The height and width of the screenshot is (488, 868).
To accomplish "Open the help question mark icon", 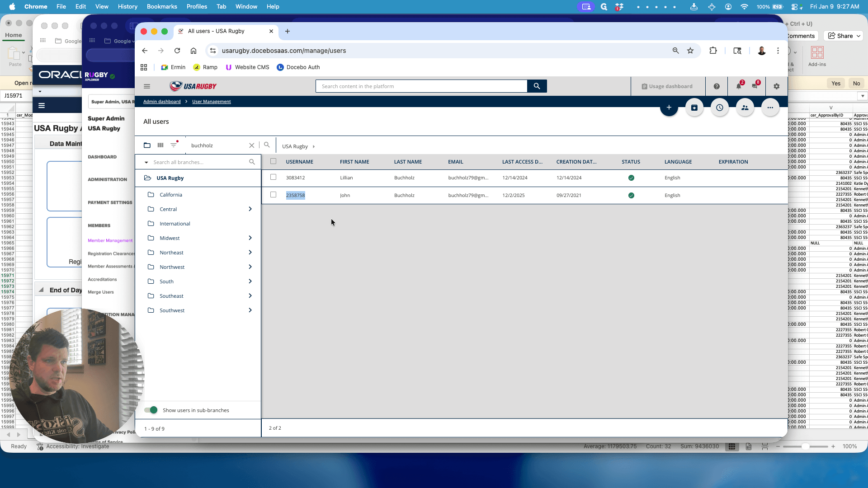I will pos(717,86).
